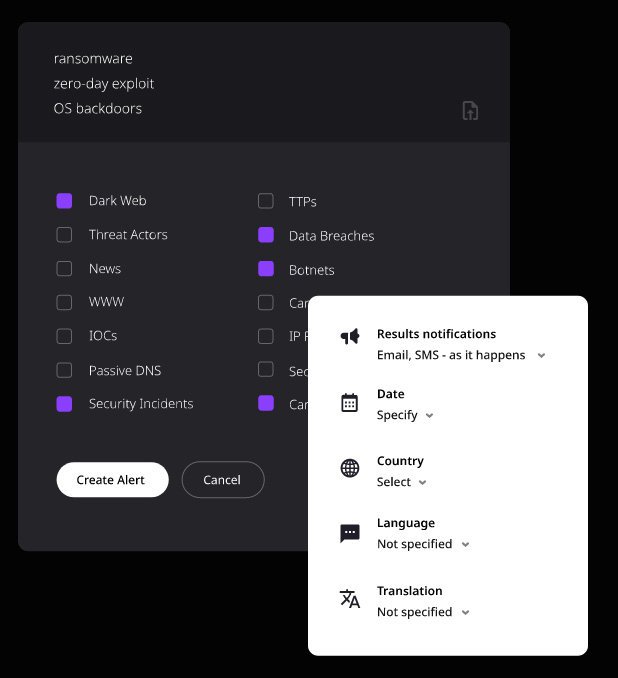Screen dimensions: 618x678
Task: Open the Date Specify dropdown
Action: (x=405, y=415)
